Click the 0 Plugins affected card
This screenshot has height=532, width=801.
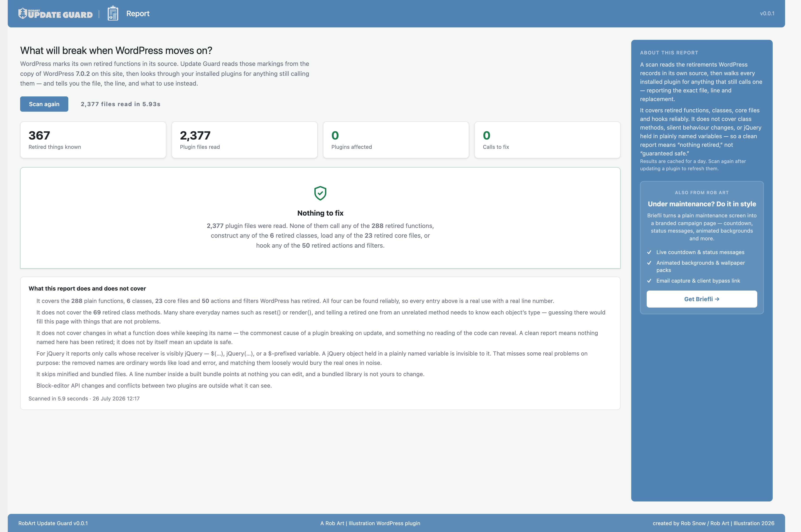pyautogui.click(x=396, y=140)
